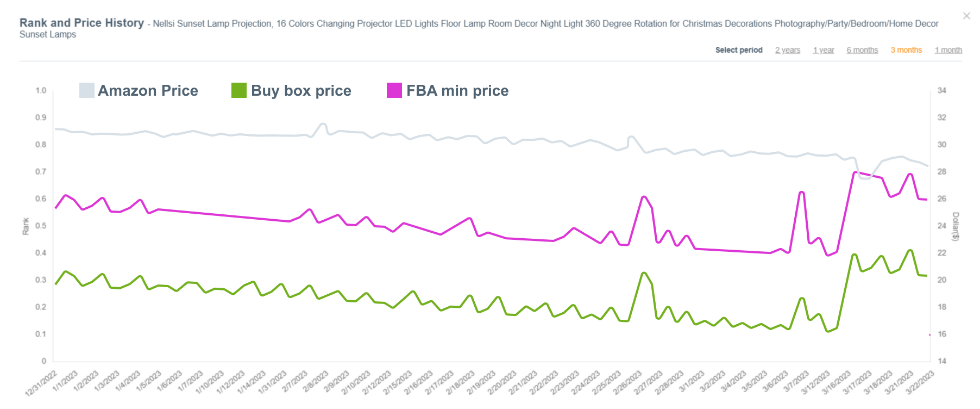This screenshot has width=980, height=409.
Task: Select the 1 year period
Action: (x=824, y=49)
